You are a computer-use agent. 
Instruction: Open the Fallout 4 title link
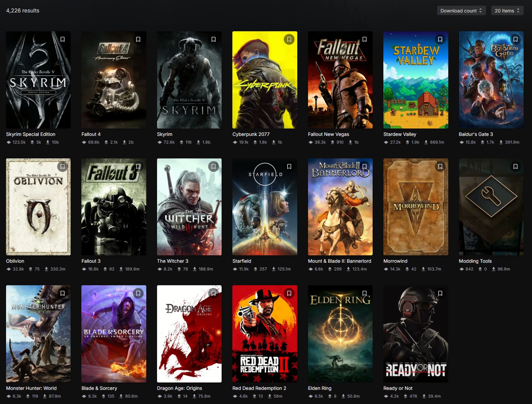91,134
